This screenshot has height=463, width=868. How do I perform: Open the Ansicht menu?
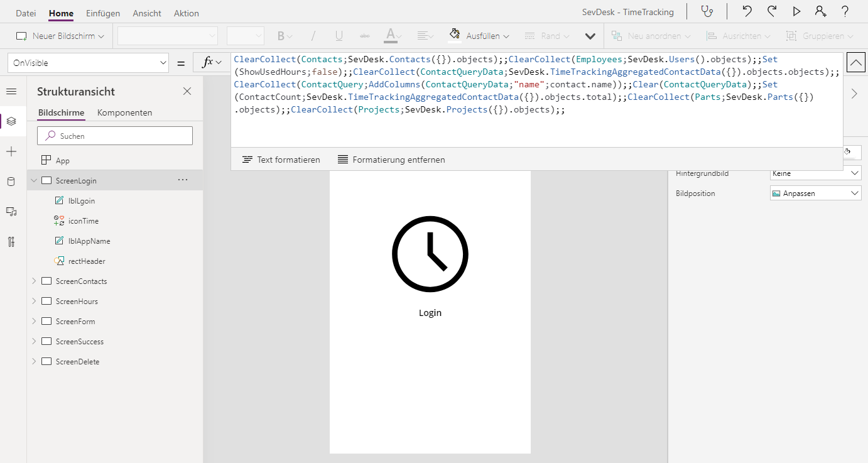146,13
